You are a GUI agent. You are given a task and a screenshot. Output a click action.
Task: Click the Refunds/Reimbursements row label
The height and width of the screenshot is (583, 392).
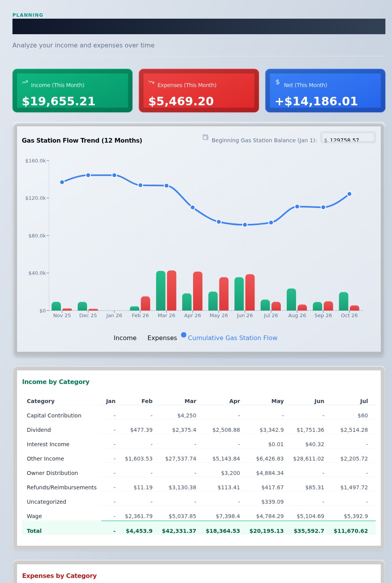coord(62,487)
